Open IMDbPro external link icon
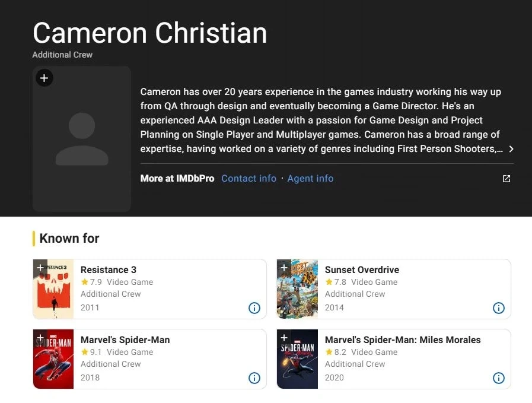 [x=506, y=179]
